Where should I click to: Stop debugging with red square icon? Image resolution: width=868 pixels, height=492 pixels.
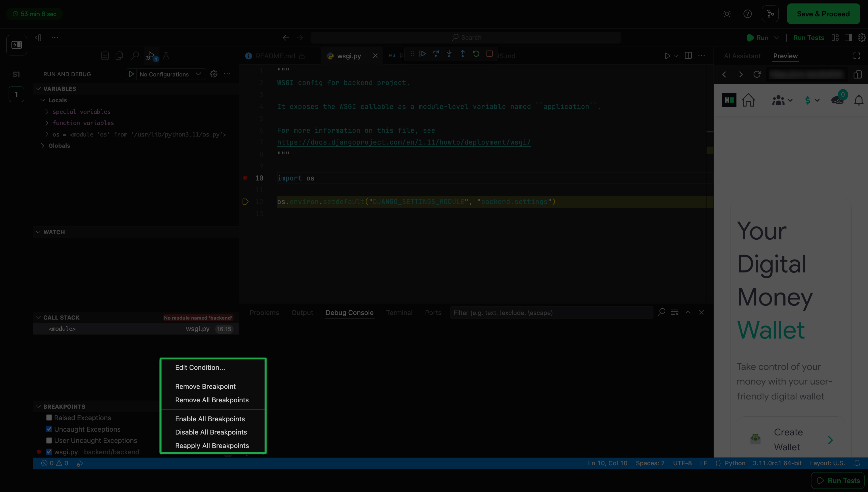tap(489, 54)
